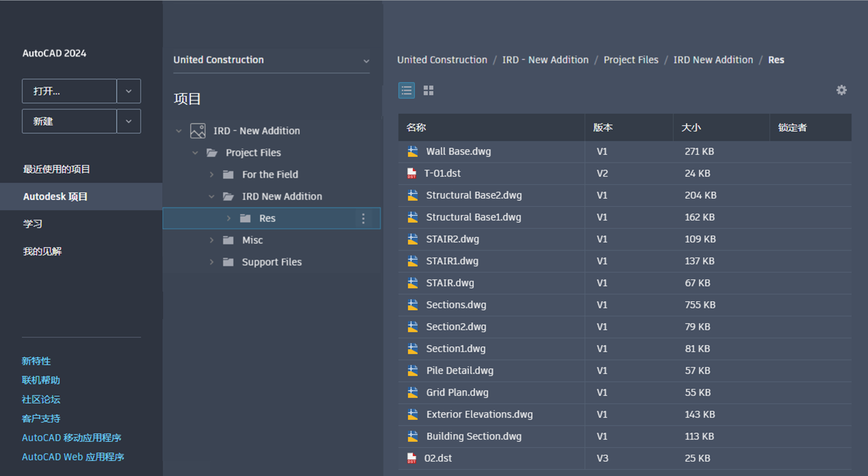
Task: Click Wall Base.dwg file icon
Action: pos(412,152)
